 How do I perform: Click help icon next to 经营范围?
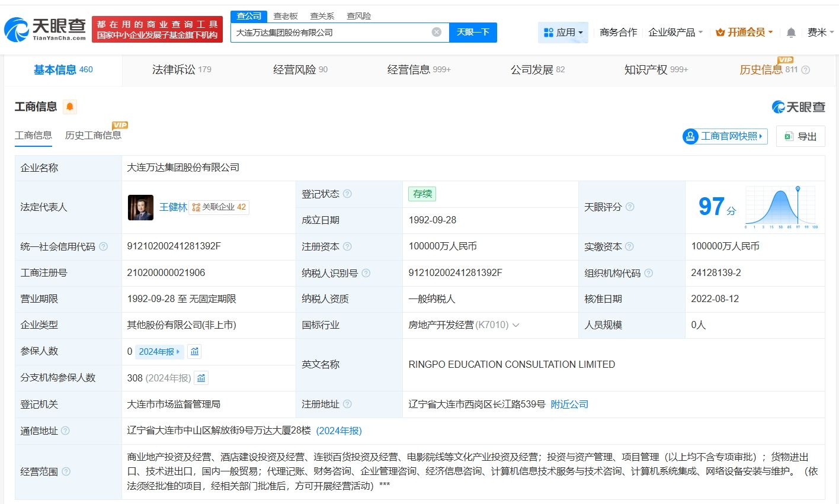[x=66, y=471]
